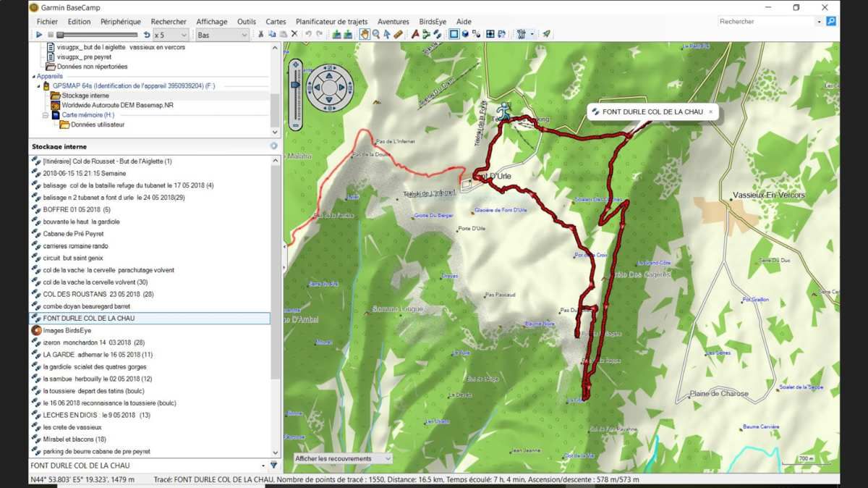Open the Affichage menu
This screenshot has height=488, width=868.
coord(212,22)
